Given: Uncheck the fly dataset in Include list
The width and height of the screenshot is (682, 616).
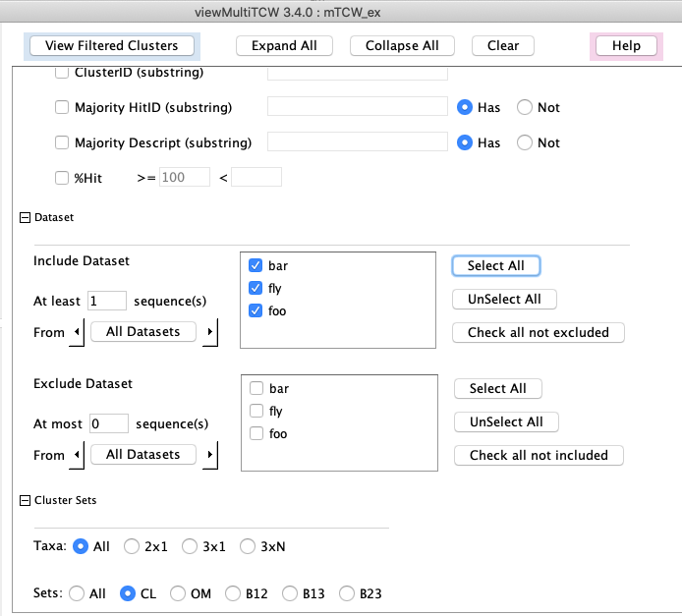Looking at the screenshot, I should coord(256,289).
